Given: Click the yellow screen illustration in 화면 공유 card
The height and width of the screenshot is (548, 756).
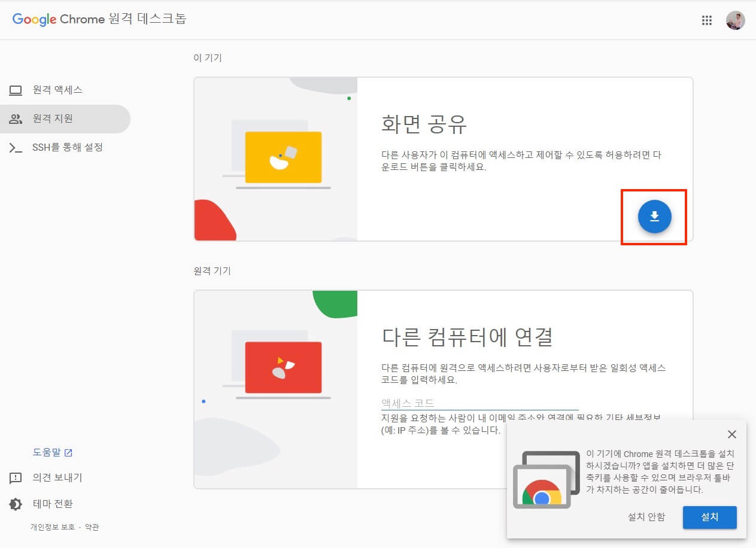Looking at the screenshot, I should tap(283, 157).
